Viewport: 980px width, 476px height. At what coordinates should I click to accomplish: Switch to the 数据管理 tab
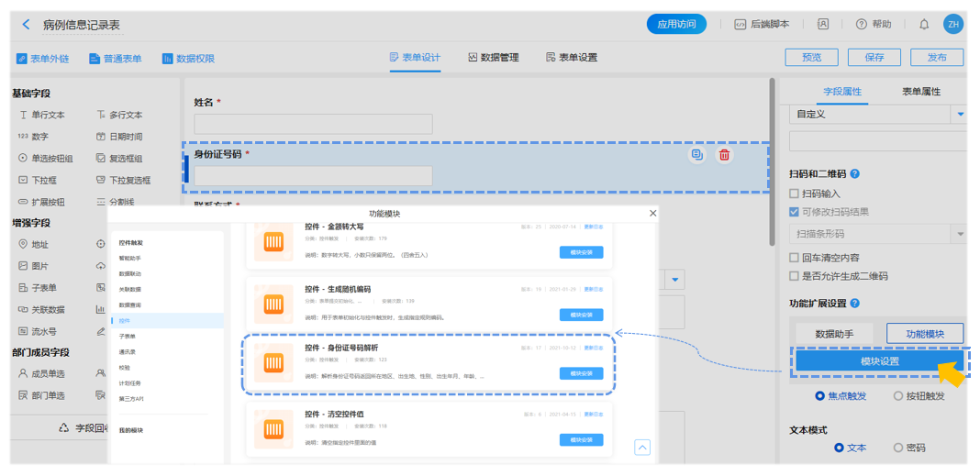coord(494,58)
